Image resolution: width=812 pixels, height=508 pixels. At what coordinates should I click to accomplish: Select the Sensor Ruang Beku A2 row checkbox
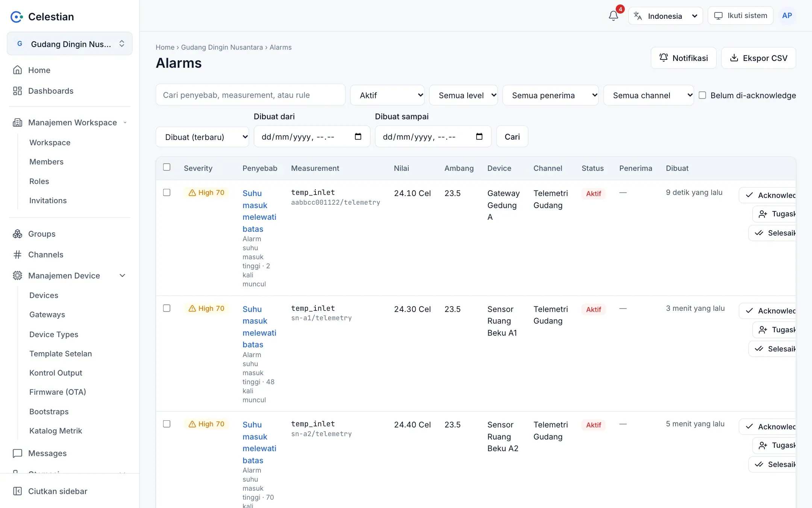pyautogui.click(x=167, y=424)
